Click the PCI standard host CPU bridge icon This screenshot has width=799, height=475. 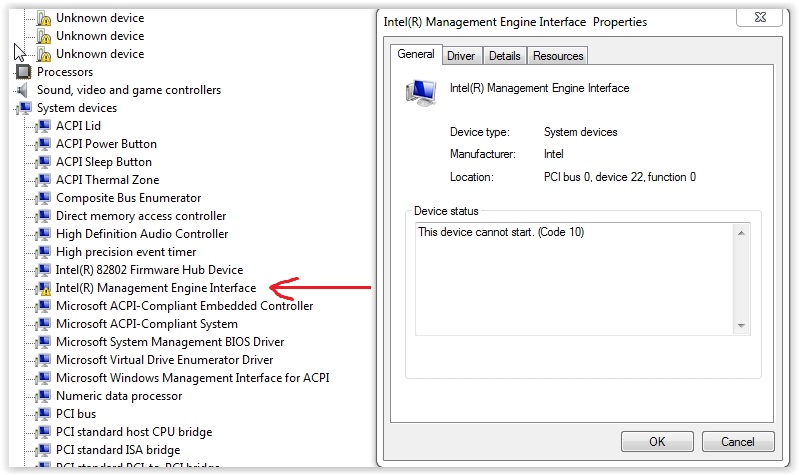[x=44, y=432]
